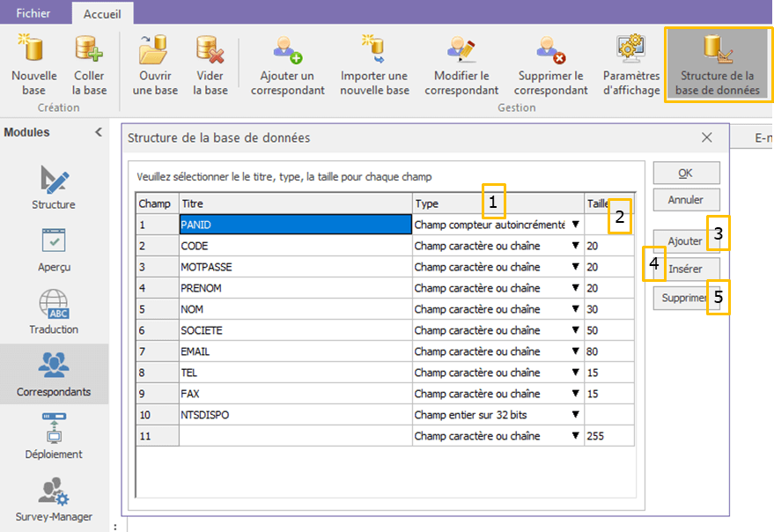
Task: Select the PANID title cell
Action: (295, 225)
